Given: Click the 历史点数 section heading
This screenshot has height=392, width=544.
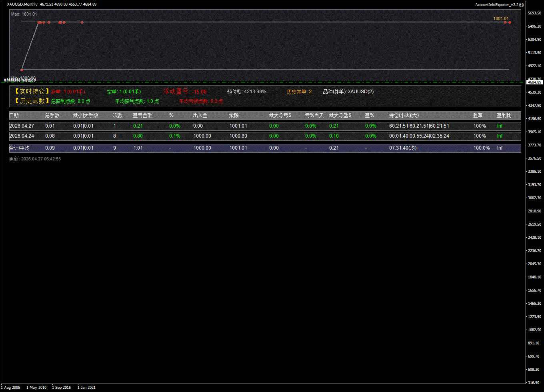Looking at the screenshot, I should pyautogui.click(x=32, y=101).
